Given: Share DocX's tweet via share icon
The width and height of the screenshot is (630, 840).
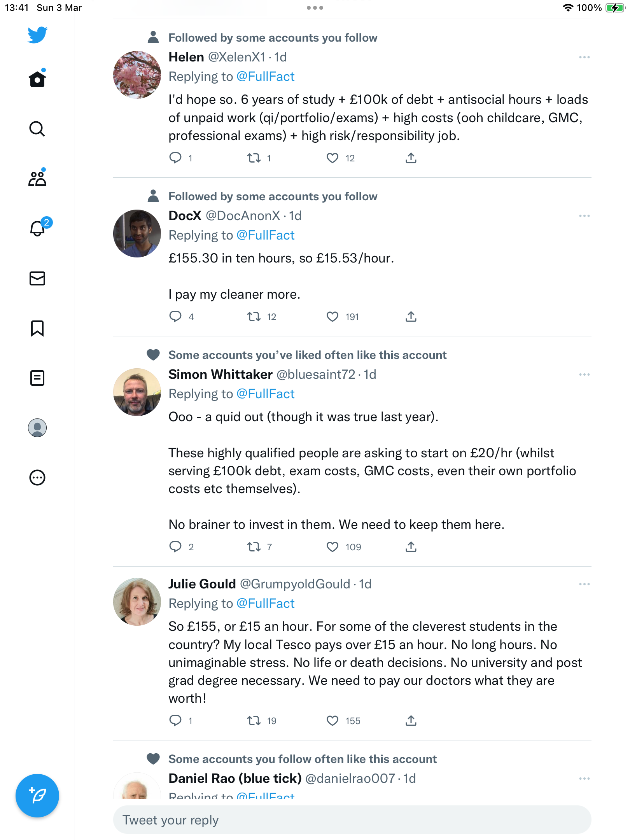Looking at the screenshot, I should coord(411,317).
